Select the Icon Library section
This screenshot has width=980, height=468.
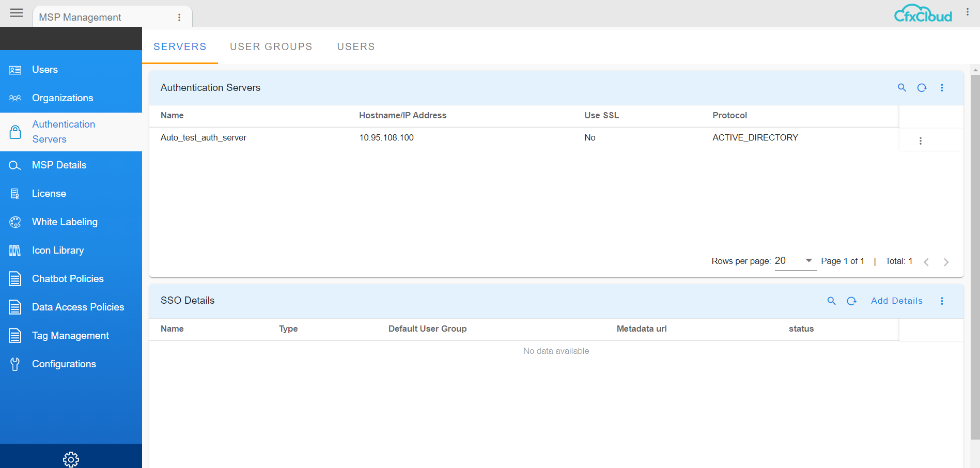pos(58,250)
